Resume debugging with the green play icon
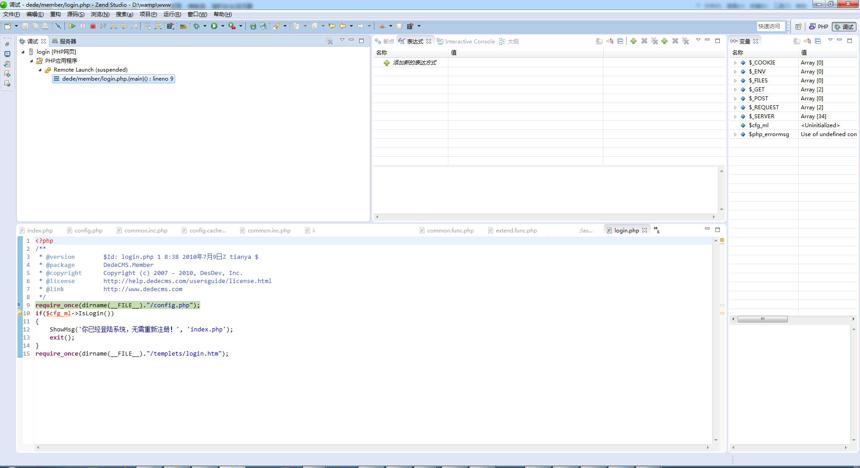The height and width of the screenshot is (468, 860). coord(72,26)
